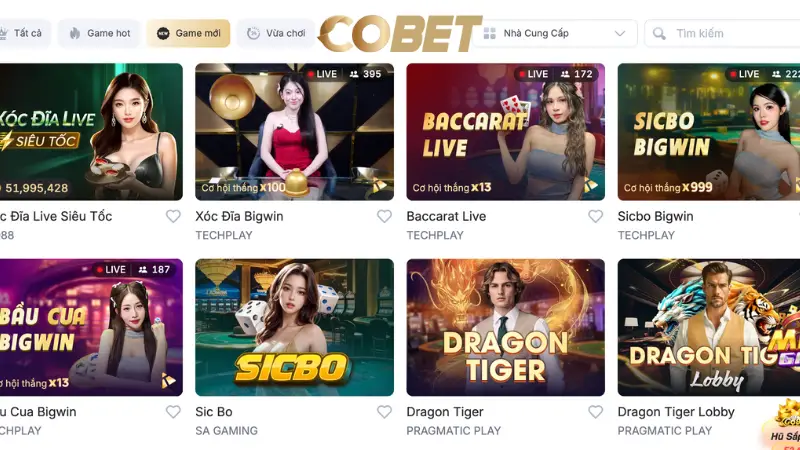
Task: Click the dropdown chevron arrow in provider box
Action: (x=620, y=34)
